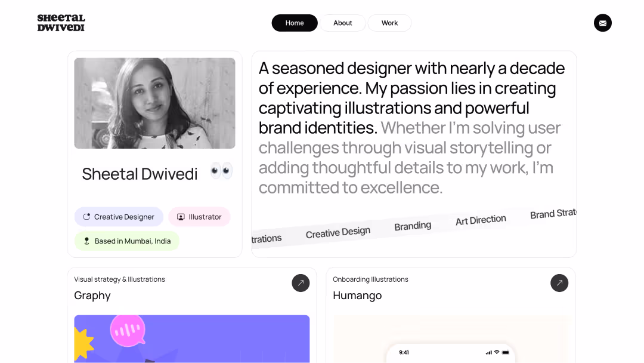
Task: Click the location pin icon for Mumbai
Action: tap(86, 241)
